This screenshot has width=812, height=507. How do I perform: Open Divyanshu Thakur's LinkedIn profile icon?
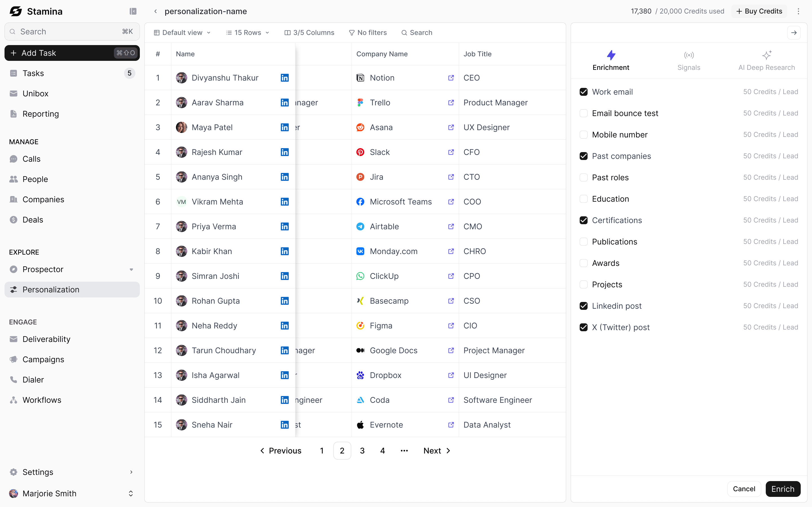pyautogui.click(x=284, y=78)
